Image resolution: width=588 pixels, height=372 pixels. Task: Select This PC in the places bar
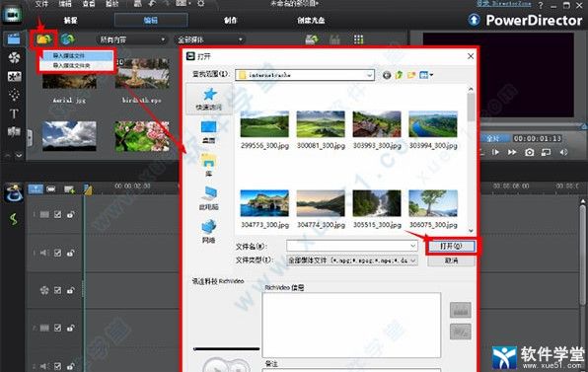click(208, 198)
